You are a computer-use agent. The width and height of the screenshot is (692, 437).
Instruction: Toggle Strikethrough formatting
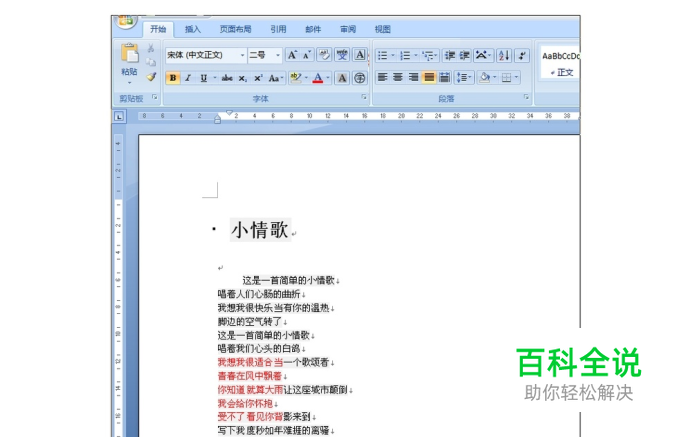tap(227, 78)
